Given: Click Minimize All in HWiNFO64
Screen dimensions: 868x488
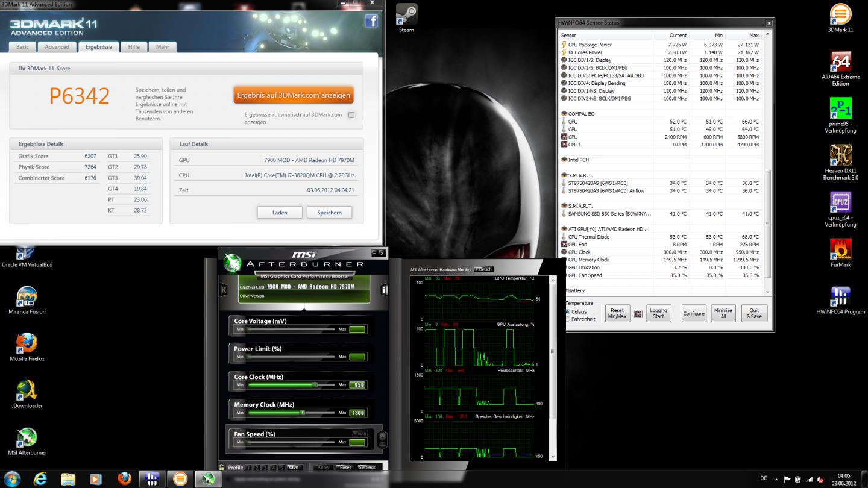Looking at the screenshot, I should [723, 313].
